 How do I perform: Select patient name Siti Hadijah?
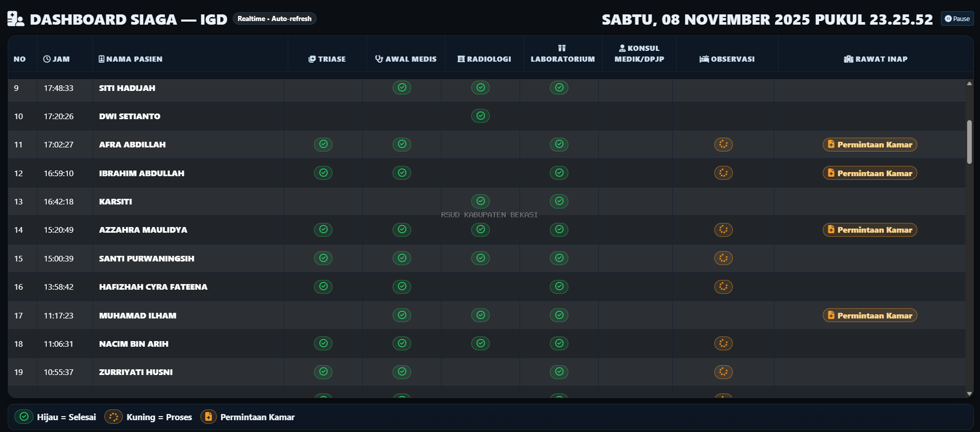(127, 88)
